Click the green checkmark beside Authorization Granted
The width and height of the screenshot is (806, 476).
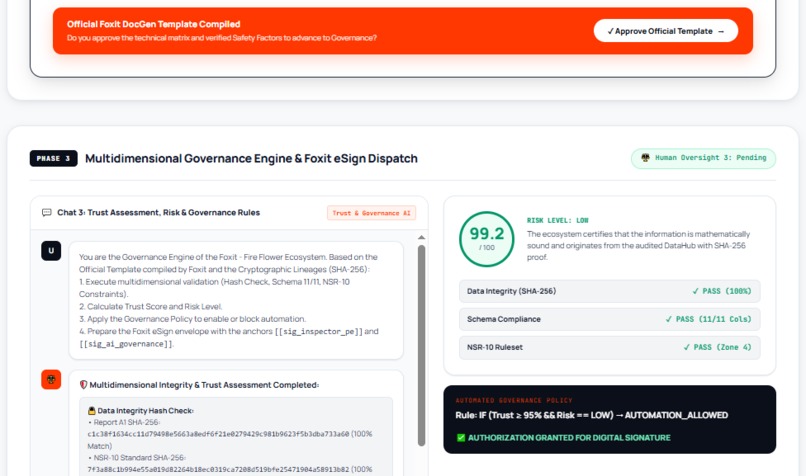pos(461,437)
